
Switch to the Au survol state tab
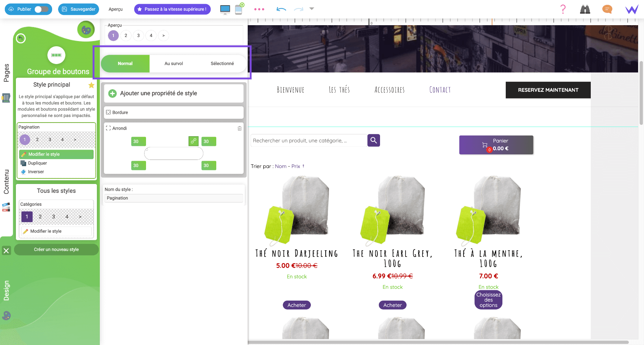tap(174, 64)
